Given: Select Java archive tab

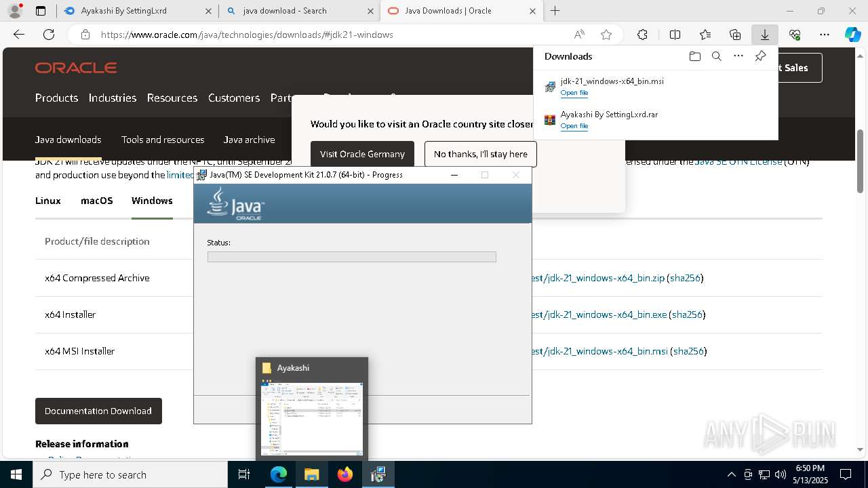Looking at the screenshot, I should click(x=249, y=140).
